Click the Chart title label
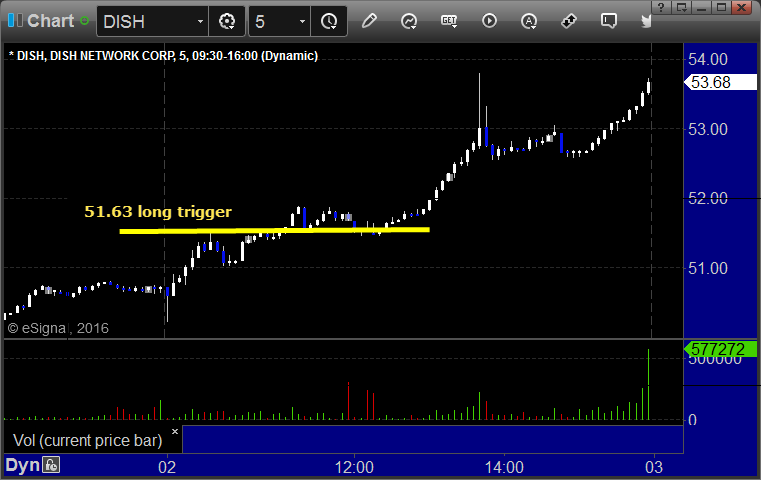Viewport: 761px width, 480px height. point(50,21)
